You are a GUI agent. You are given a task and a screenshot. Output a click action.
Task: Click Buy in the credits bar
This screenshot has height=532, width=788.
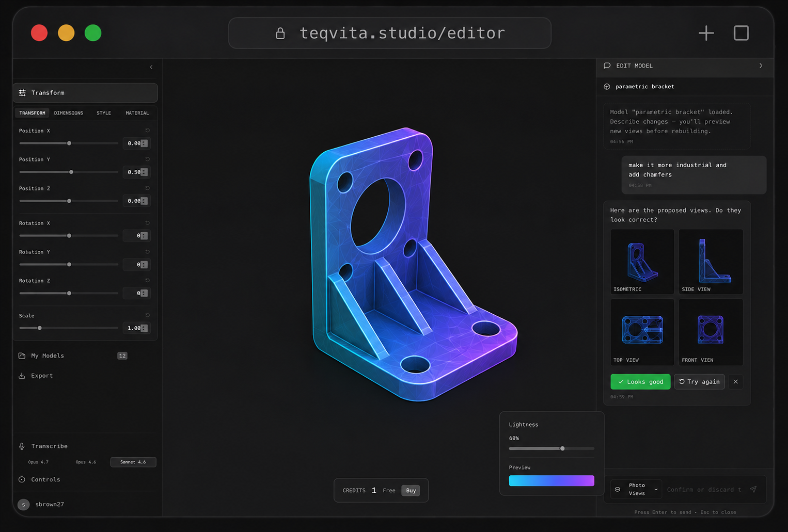coord(411,491)
